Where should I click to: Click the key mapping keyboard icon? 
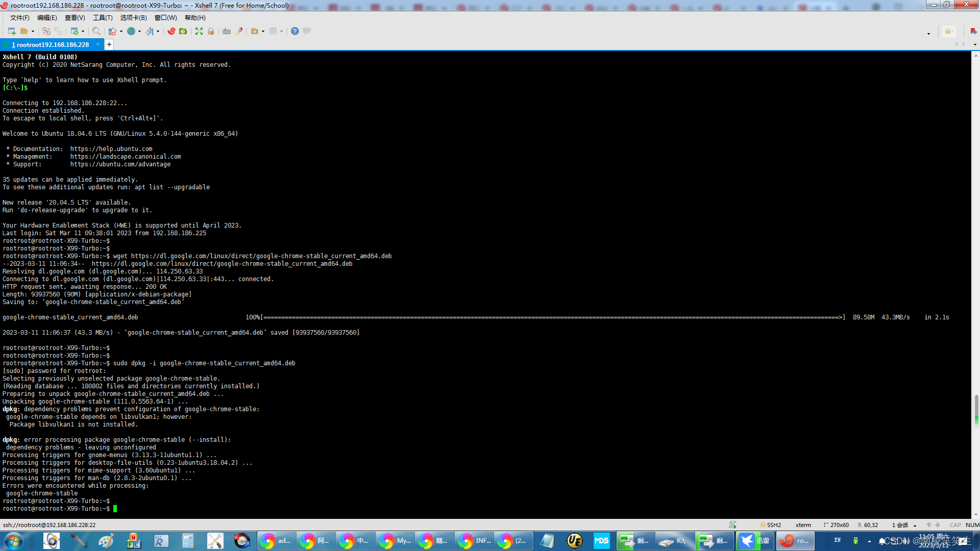[x=227, y=31]
